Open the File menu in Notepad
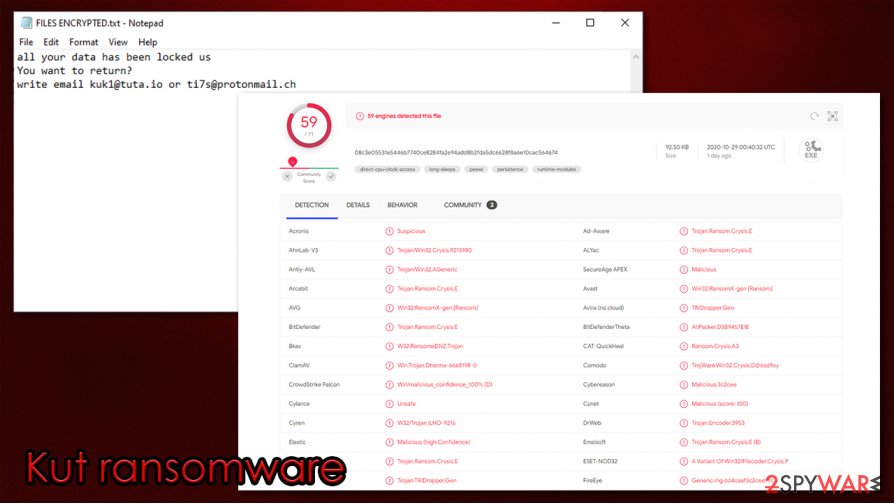Screen dimensions: 894x504 (26, 42)
